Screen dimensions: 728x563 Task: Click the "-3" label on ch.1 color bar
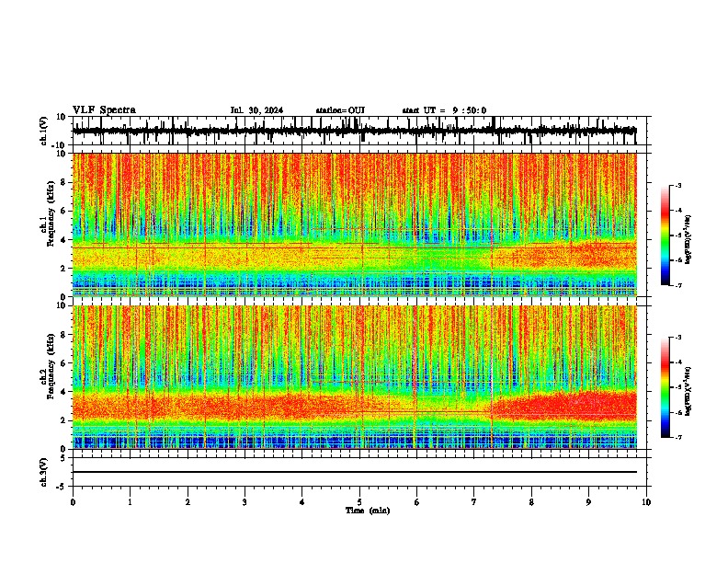click(x=677, y=186)
